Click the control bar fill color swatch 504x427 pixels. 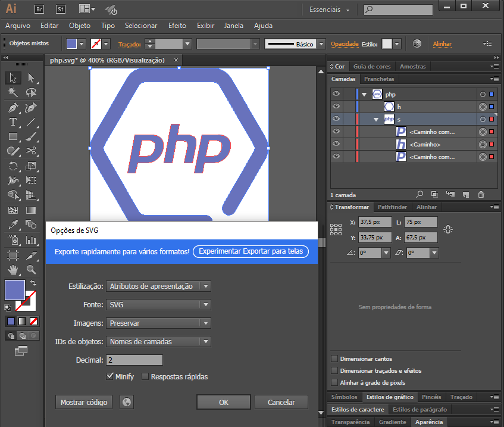tap(71, 43)
